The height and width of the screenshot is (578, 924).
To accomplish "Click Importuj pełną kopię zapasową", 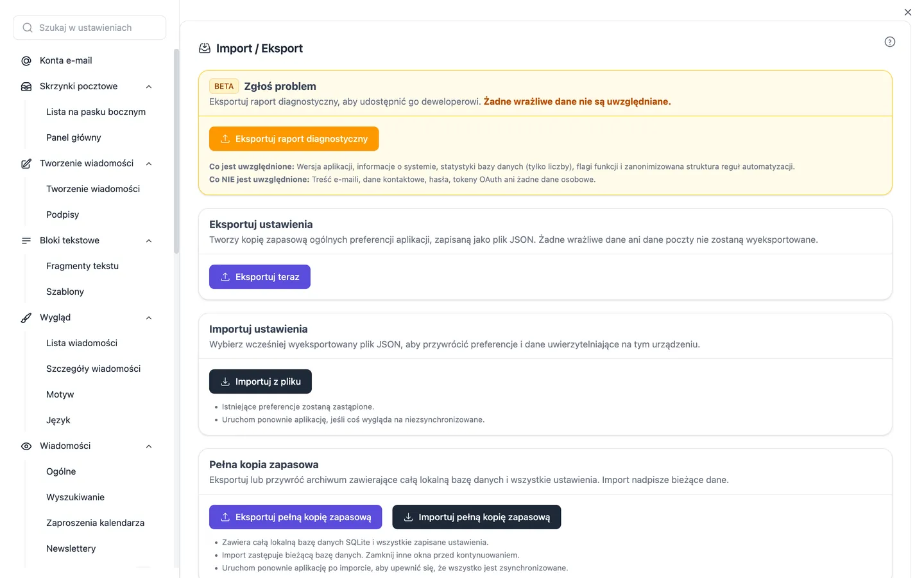I will pyautogui.click(x=477, y=517).
